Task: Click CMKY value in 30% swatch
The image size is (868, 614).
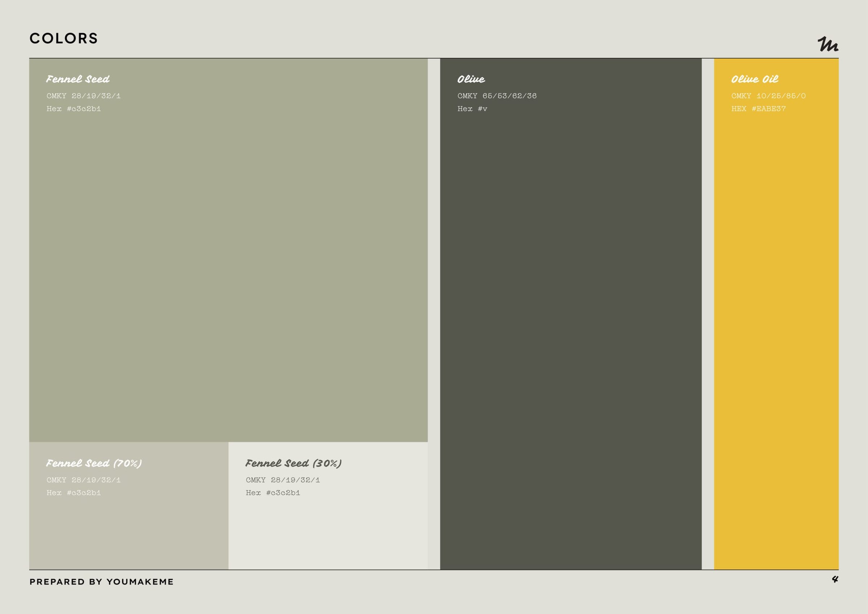Action: [283, 480]
